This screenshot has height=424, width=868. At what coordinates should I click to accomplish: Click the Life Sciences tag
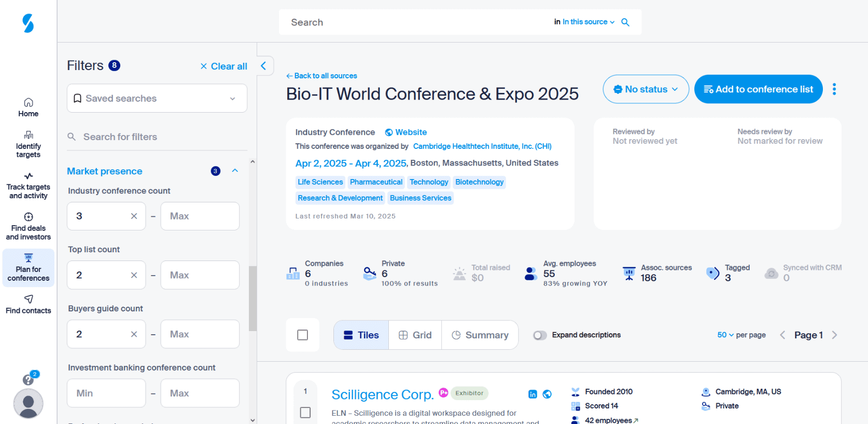coord(320,182)
